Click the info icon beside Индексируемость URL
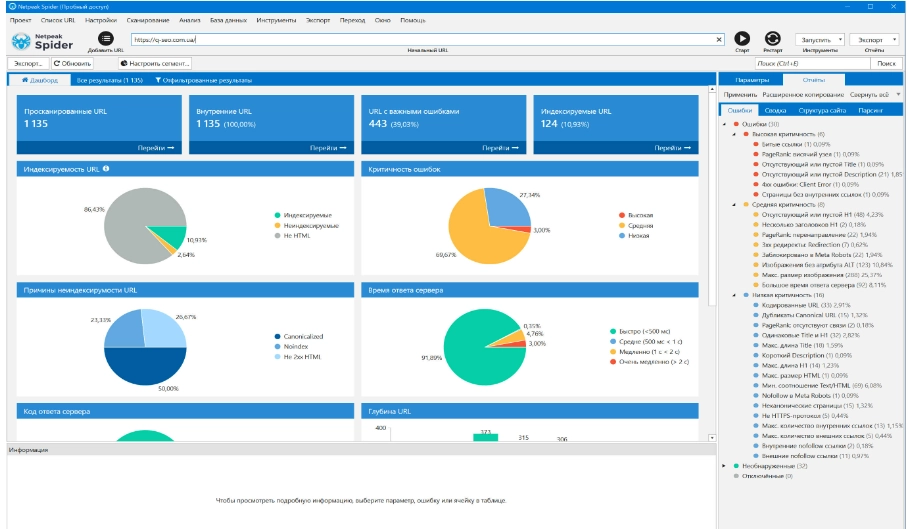The width and height of the screenshot is (909, 529). point(106,169)
